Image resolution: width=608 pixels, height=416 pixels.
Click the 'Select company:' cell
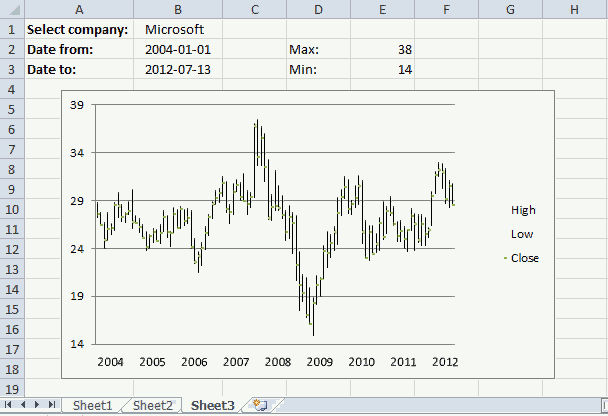pyautogui.click(x=79, y=29)
